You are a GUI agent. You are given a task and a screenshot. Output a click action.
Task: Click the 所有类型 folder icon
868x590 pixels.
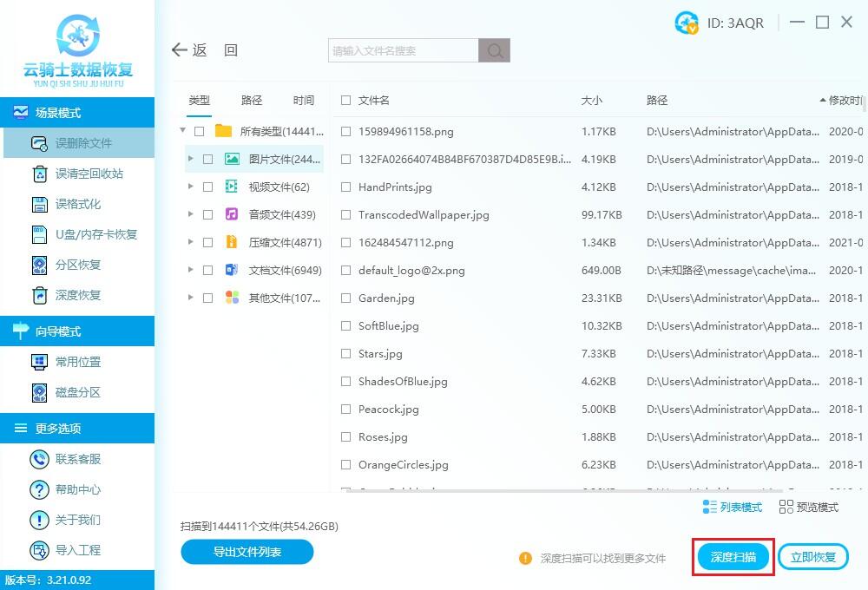pos(223,131)
